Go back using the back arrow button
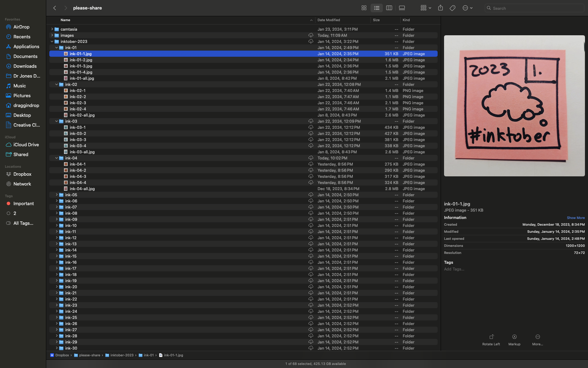 (x=55, y=8)
